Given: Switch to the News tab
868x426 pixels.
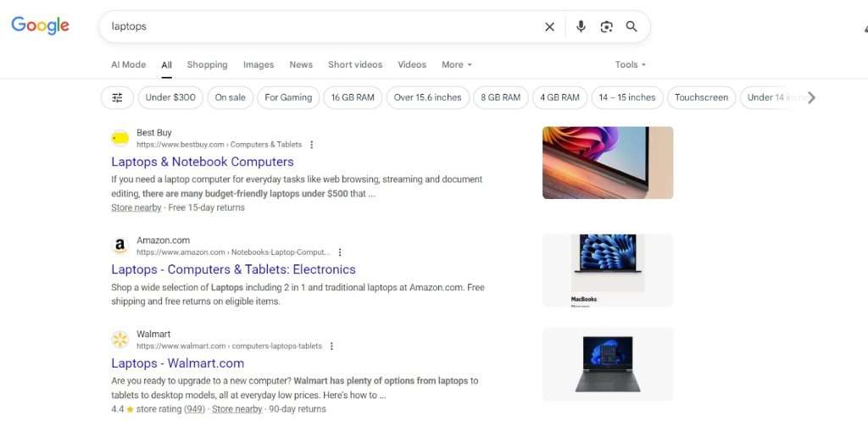Looking at the screenshot, I should (x=301, y=64).
